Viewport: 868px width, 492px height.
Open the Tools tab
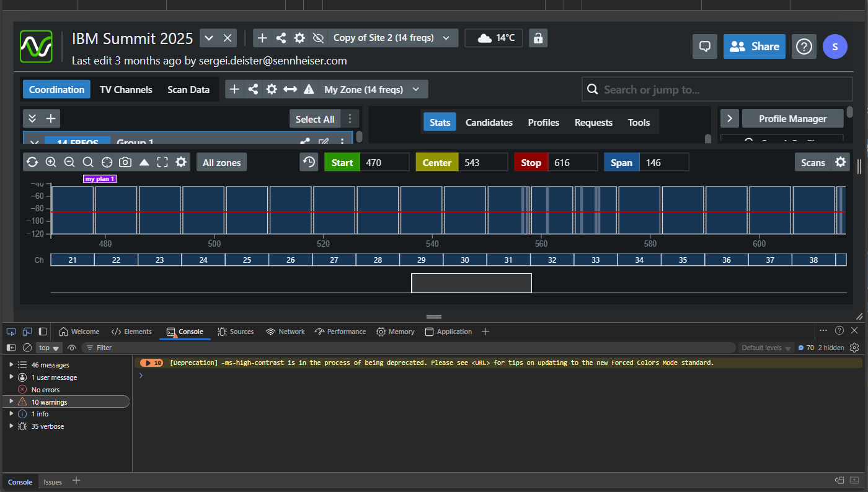tap(639, 122)
